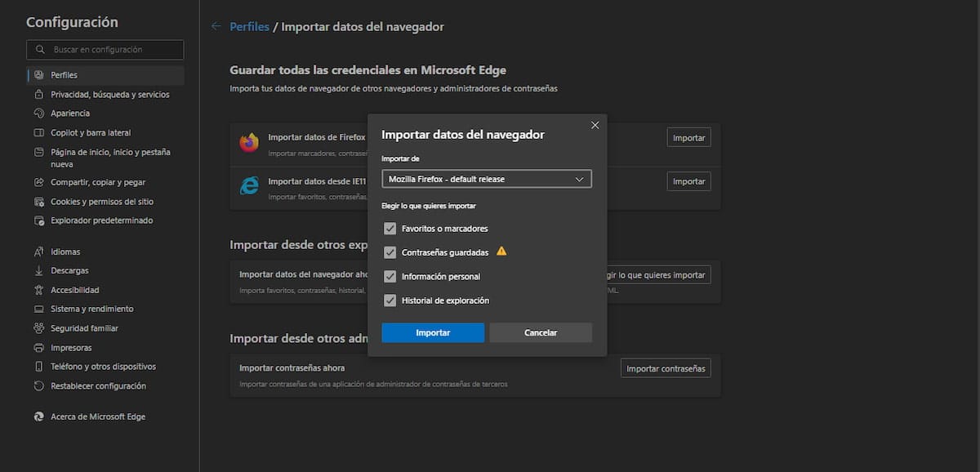
Task: Uncheck Favoritos o marcadores checkbox
Action: 390,229
